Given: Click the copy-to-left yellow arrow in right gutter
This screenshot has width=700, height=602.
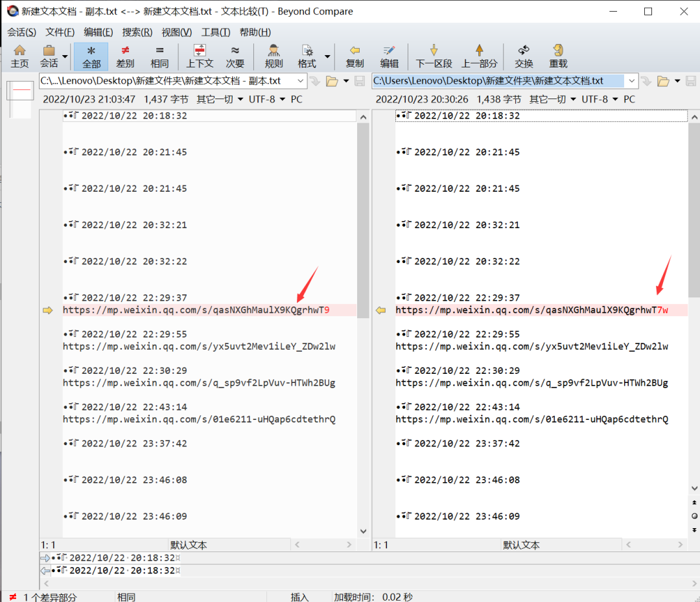Looking at the screenshot, I should [x=381, y=310].
